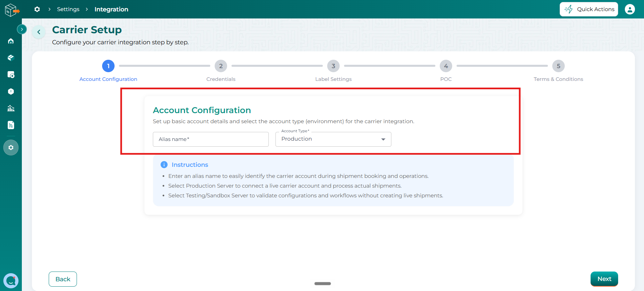Open the reports document sidebar icon
Image resolution: width=644 pixels, height=291 pixels.
click(11, 125)
